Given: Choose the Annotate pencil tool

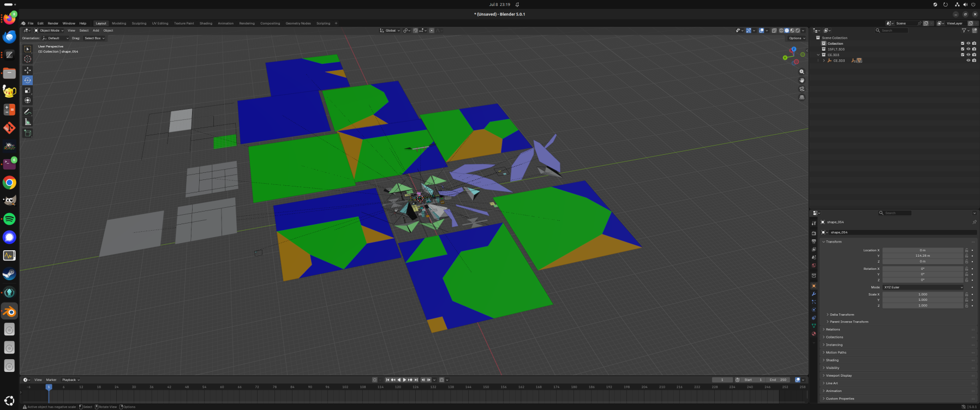Looking at the screenshot, I should click(x=27, y=112).
